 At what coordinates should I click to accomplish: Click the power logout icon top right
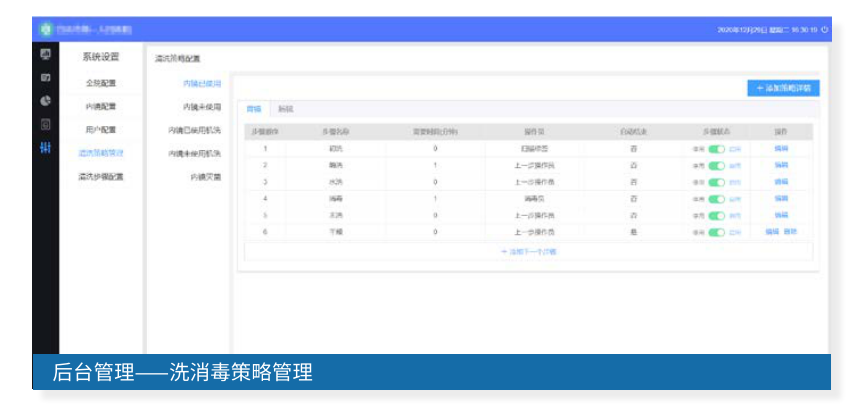coord(825,30)
